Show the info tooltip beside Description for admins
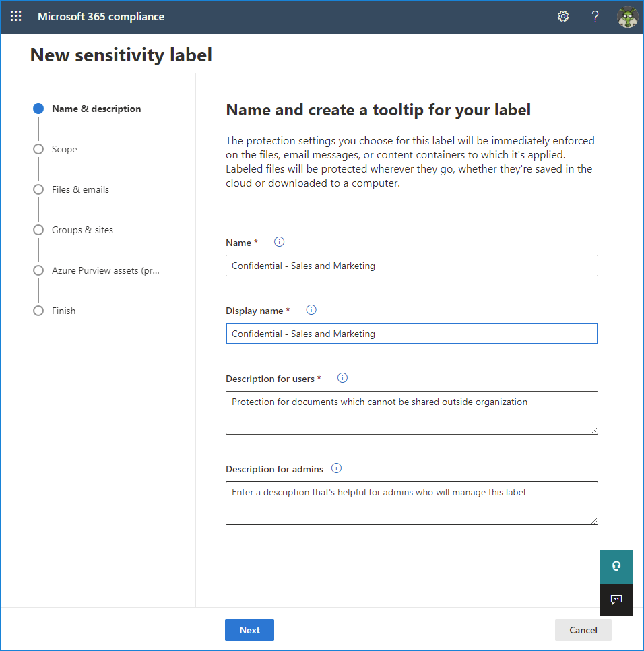The width and height of the screenshot is (644, 651). coord(336,468)
